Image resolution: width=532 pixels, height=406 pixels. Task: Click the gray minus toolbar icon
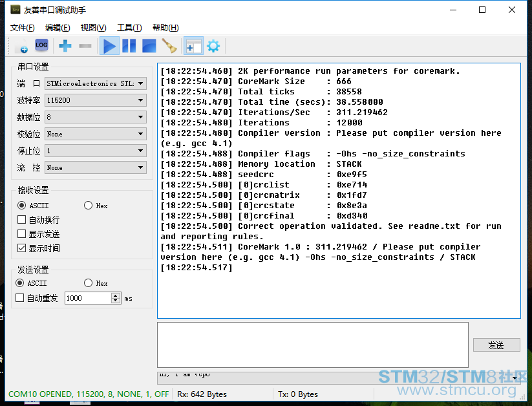click(85, 46)
